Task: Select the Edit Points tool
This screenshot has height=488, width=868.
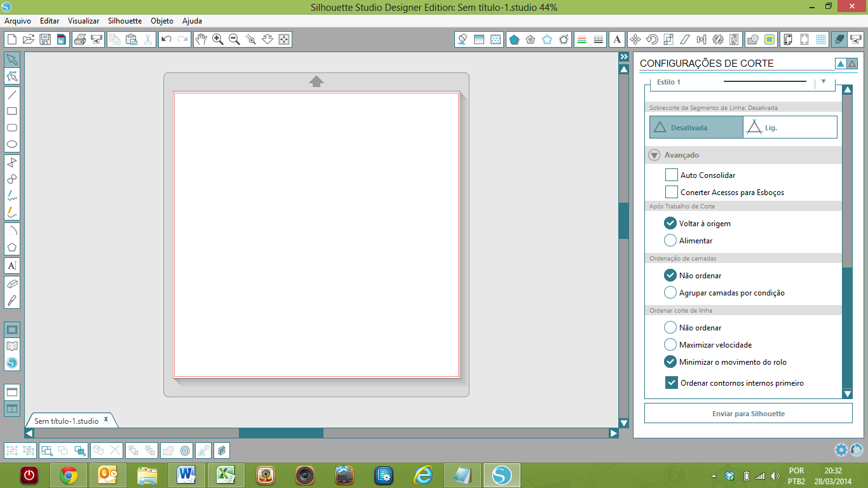Action: tap(11, 77)
